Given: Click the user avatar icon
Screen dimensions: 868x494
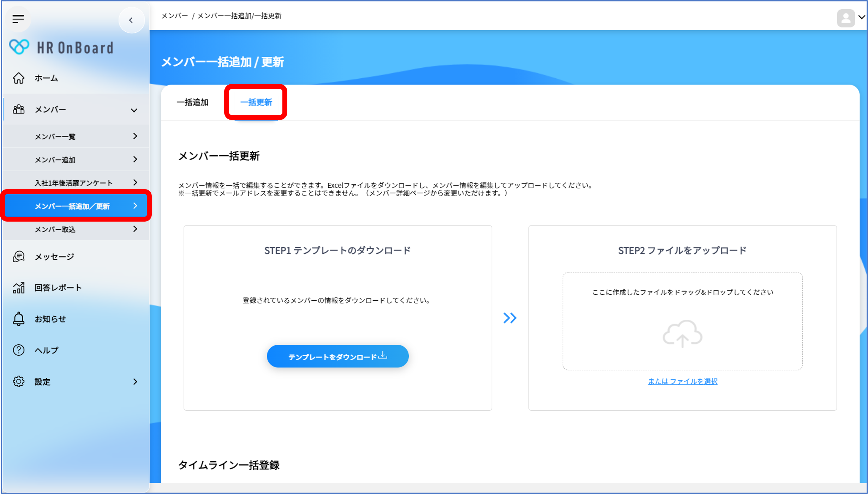Looking at the screenshot, I should tap(845, 18).
